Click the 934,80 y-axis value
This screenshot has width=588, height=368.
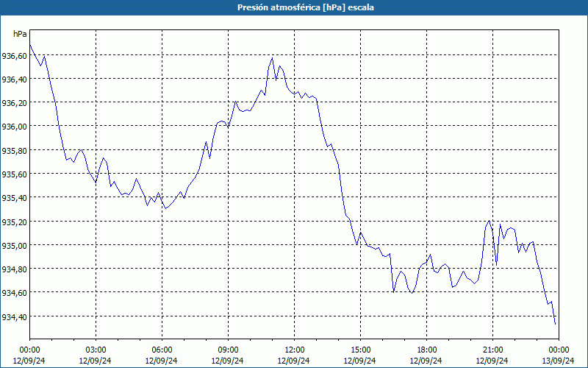point(14,269)
